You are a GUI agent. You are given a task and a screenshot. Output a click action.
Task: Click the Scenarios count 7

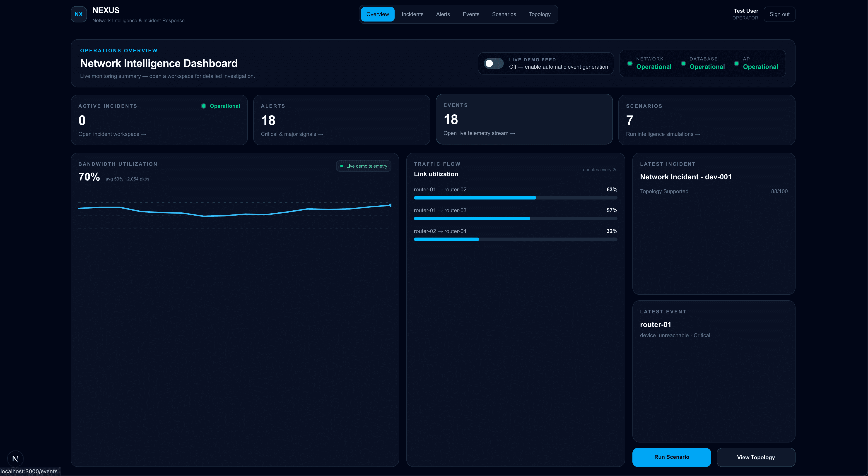(x=629, y=120)
